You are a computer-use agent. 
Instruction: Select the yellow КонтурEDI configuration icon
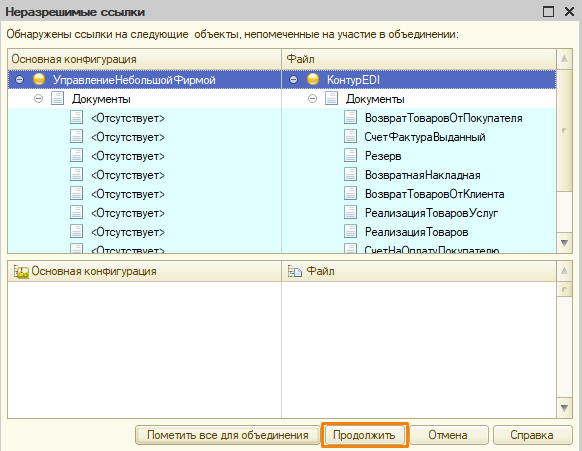point(313,79)
